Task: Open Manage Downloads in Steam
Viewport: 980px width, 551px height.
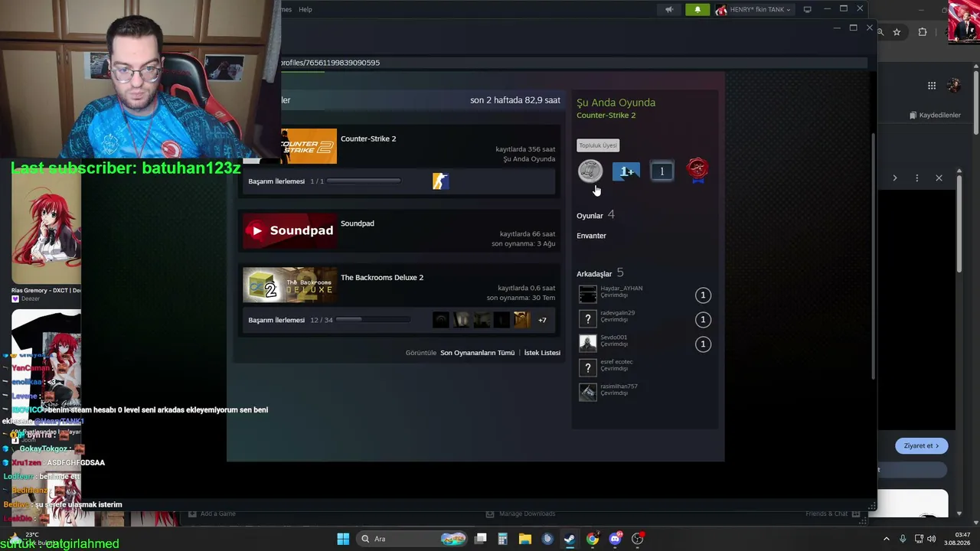Action: click(x=521, y=514)
